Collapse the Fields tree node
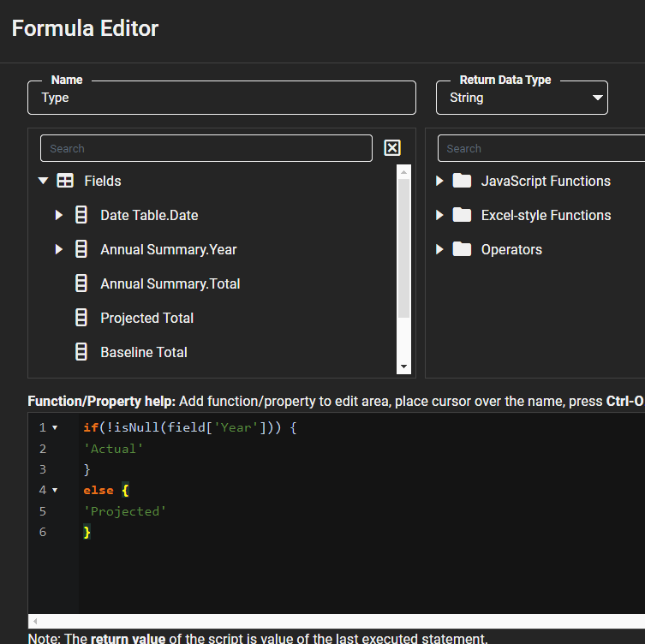The image size is (645, 644). pyautogui.click(x=43, y=181)
